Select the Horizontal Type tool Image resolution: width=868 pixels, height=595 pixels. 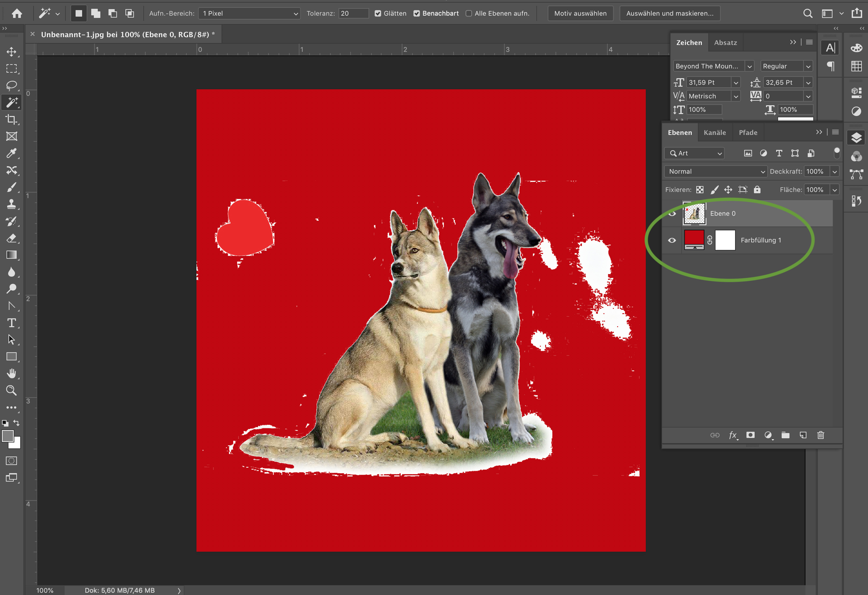click(x=11, y=323)
